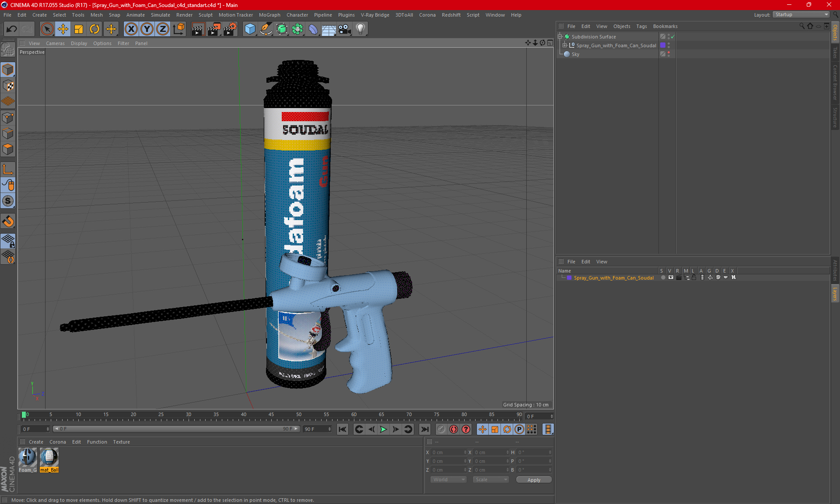Open the MoGraph menu
Screen dimensions: 840x504
(x=269, y=15)
